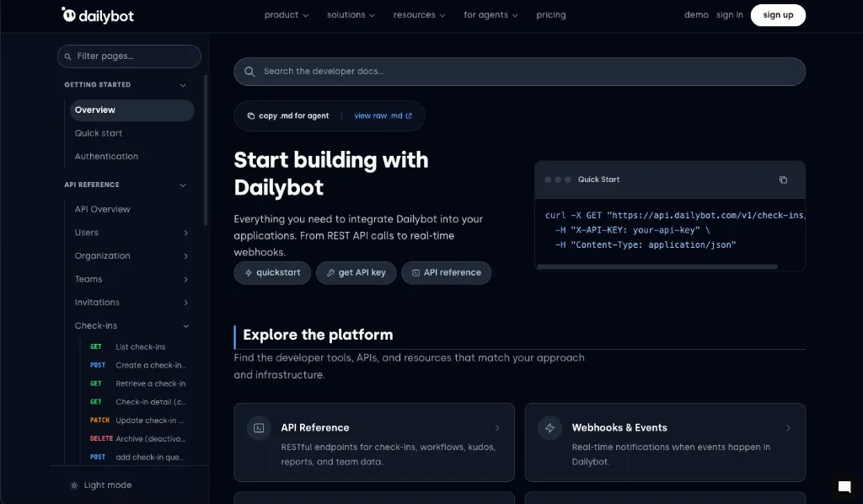Image resolution: width=863 pixels, height=504 pixels.
Task: Focus the Filter pages input
Action: point(129,56)
